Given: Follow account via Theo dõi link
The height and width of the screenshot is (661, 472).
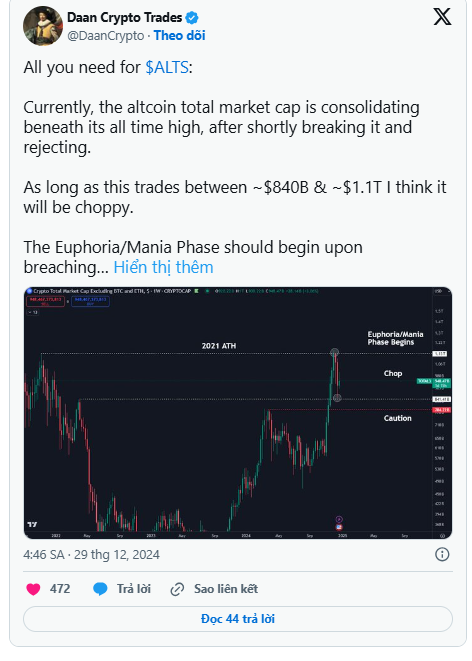Looking at the screenshot, I should pyautogui.click(x=180, y=35).
